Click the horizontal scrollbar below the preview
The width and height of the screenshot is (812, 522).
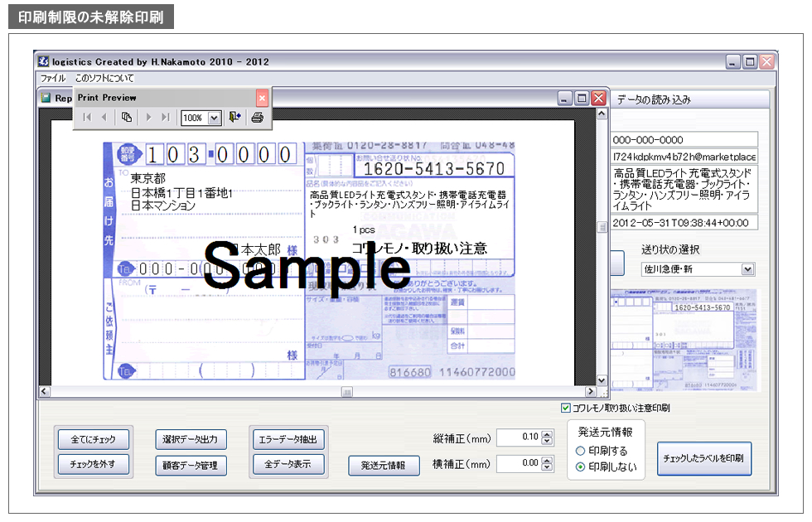tap(331, 389)
